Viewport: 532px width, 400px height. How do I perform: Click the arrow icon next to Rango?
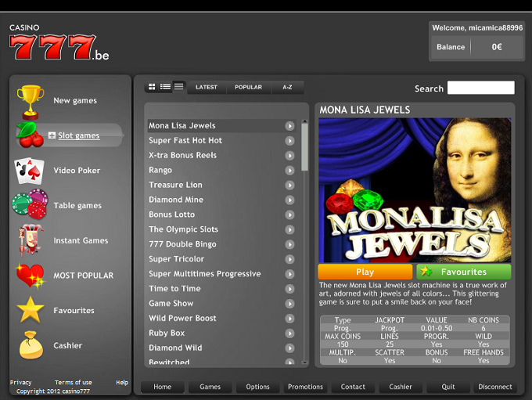(x=289, y=171)
